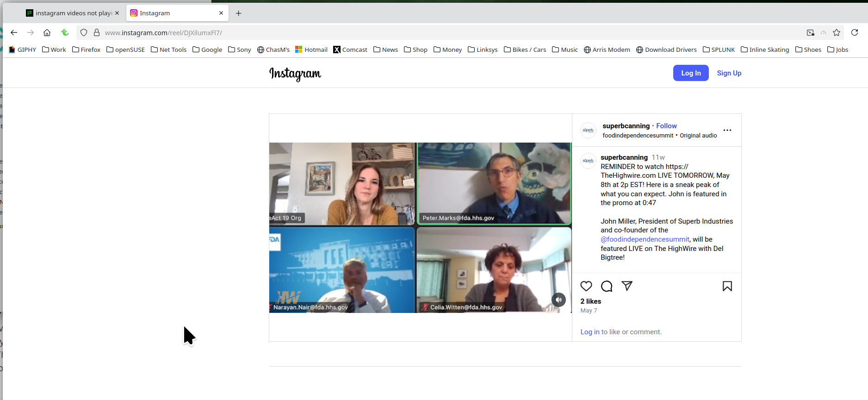
Task: Open comments with the speech bubble icon
Action: pos(607,286)
